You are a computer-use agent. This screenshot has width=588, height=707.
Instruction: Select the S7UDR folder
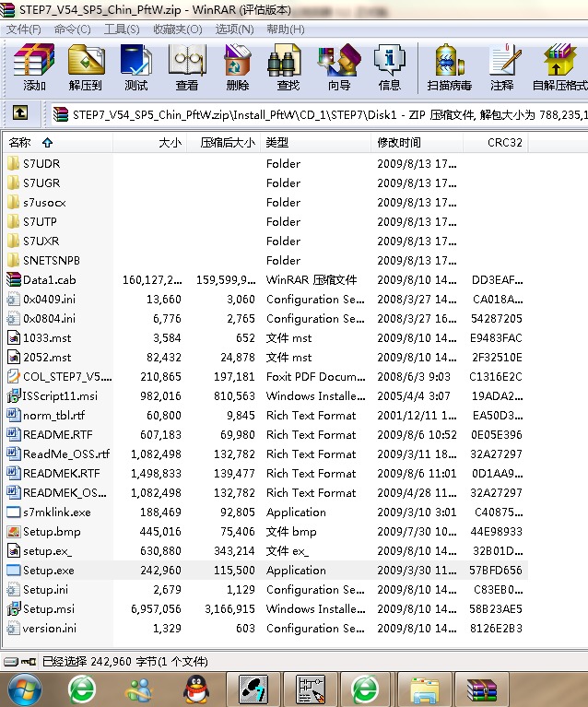(x=41, y=164)
